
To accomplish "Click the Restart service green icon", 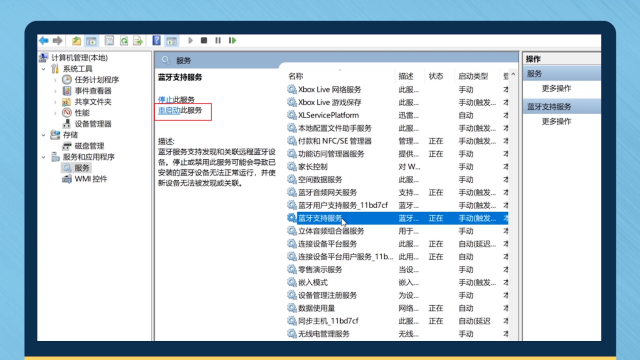I will pyautogui.click(x=233, y=40).
